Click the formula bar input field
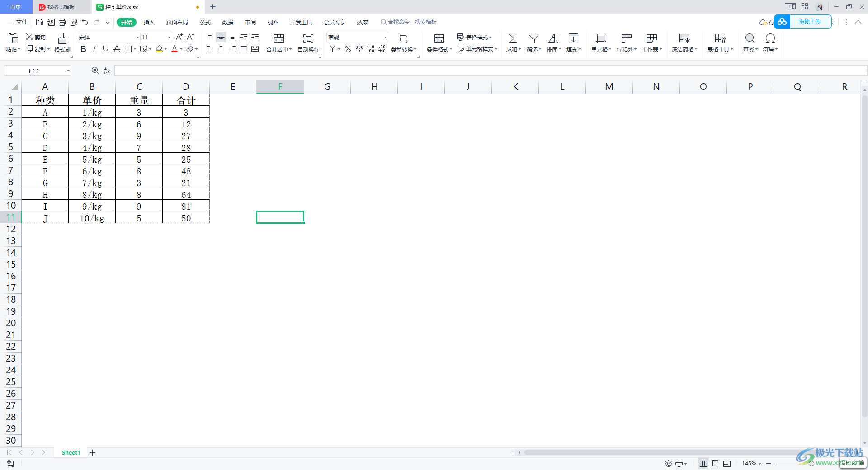The width and height of the screenshot is (868, 470). (x=491, y=70)
